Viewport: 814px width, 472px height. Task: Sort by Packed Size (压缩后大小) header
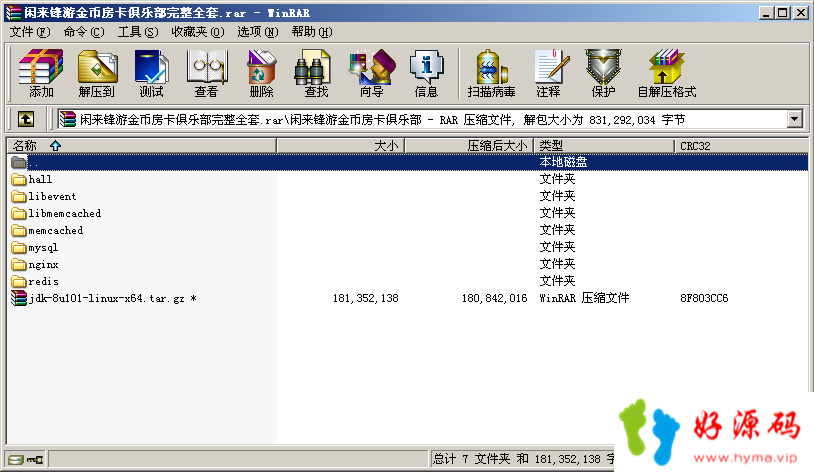pos(469,146)
